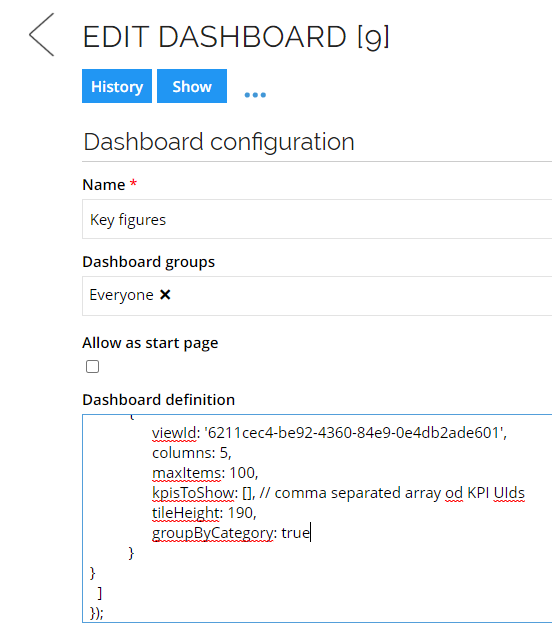Click the 'tileHeight: 190,' line
Viewport: 552px width, 625px height.
click(204, 513)
